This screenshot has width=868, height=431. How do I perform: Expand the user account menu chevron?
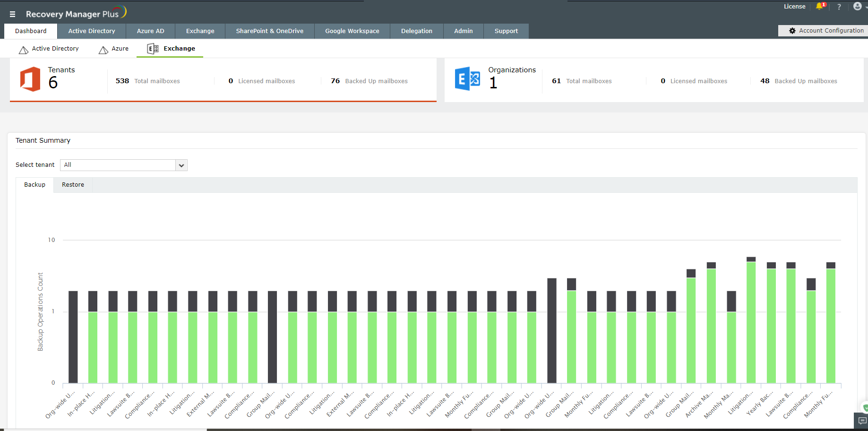(865, 8)
